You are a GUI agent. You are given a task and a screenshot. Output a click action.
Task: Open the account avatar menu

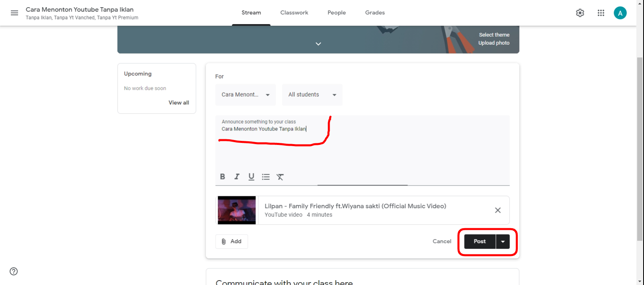pyautogui.click(x=620, y=13)
